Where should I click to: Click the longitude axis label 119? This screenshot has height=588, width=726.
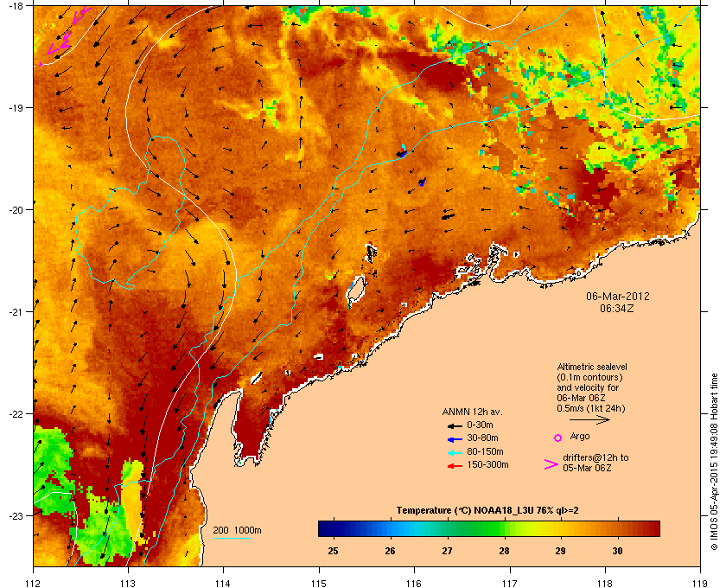tap(700, 583)
